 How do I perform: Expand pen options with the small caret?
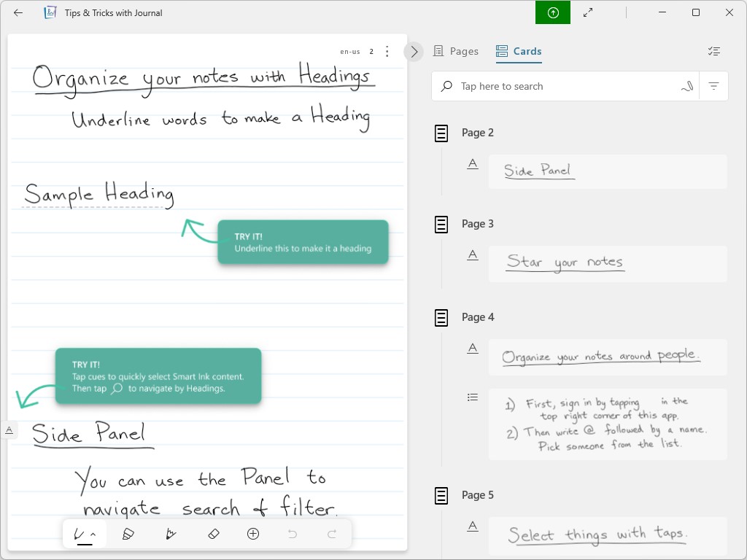click(93, 534)
